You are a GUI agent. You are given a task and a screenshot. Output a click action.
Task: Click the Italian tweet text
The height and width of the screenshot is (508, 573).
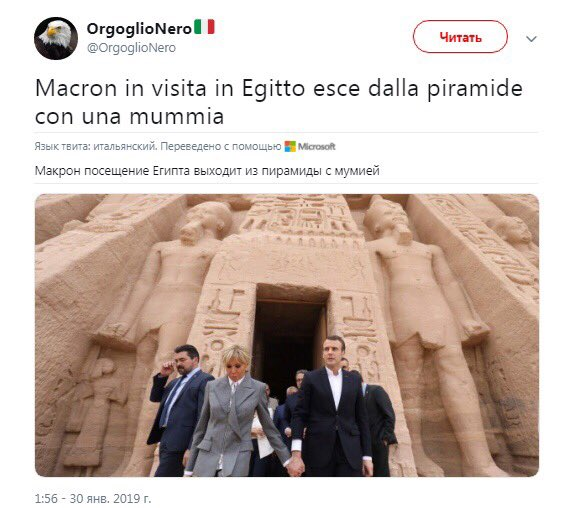point(279,102)
